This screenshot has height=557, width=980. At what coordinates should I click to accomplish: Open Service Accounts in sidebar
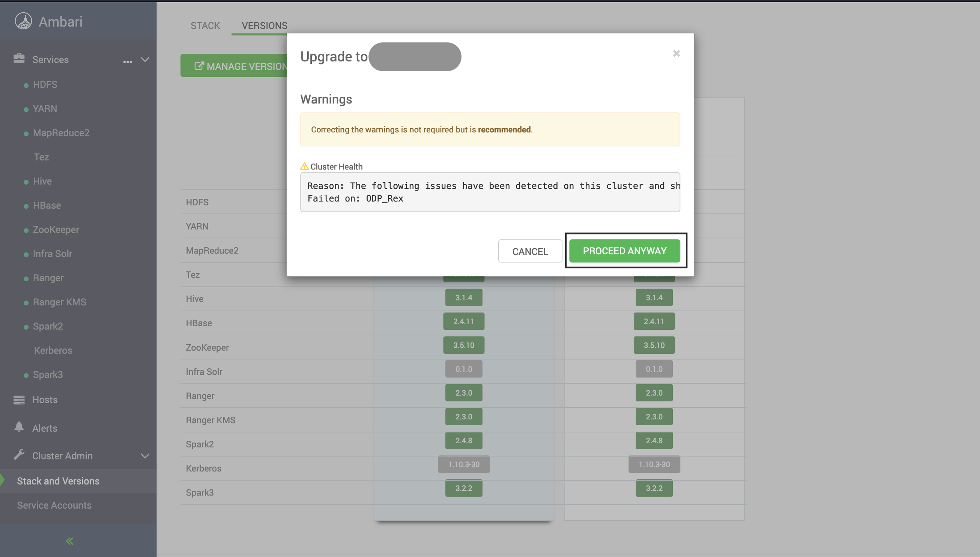(54, 505)
